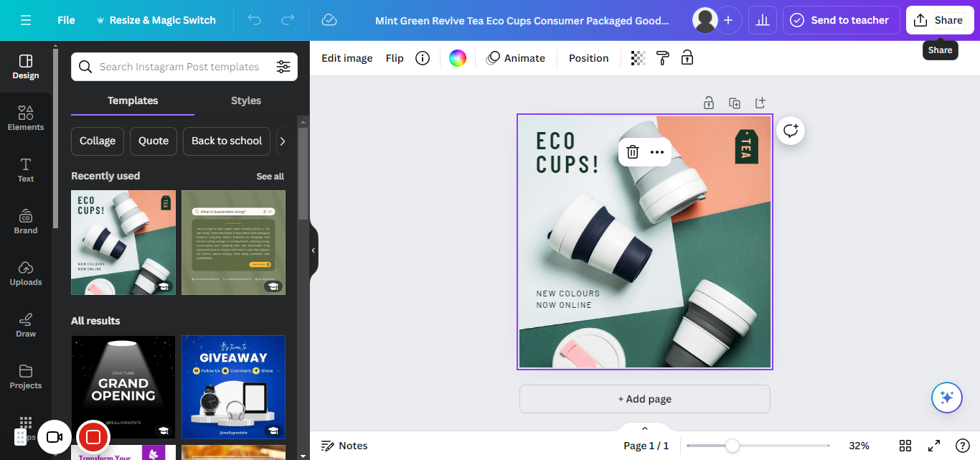The width and height of the screenshot is (980, 460).
Task: Open the Notes panel
Action: pos(344,446)
